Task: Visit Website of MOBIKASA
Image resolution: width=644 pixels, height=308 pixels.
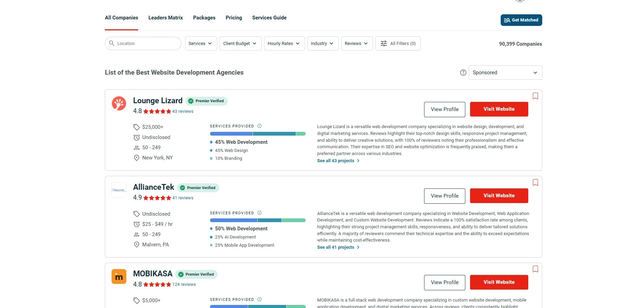Action: pyautogui.click(x=499, y=282)
